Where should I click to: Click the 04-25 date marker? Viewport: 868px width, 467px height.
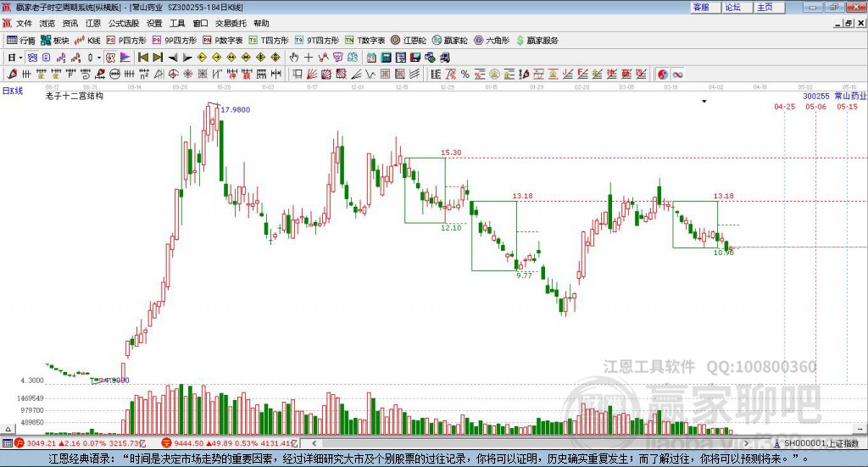(x=784, y=107)
